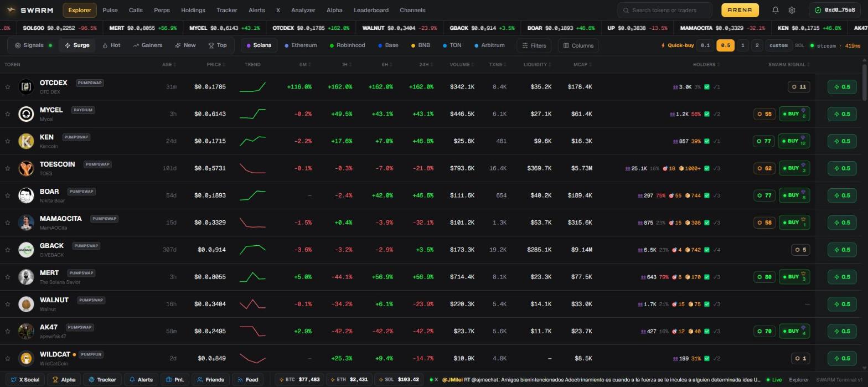Go to the Leaderboard page
The height and width of the screenshot is (387, 868).
[x=371, y=10]
